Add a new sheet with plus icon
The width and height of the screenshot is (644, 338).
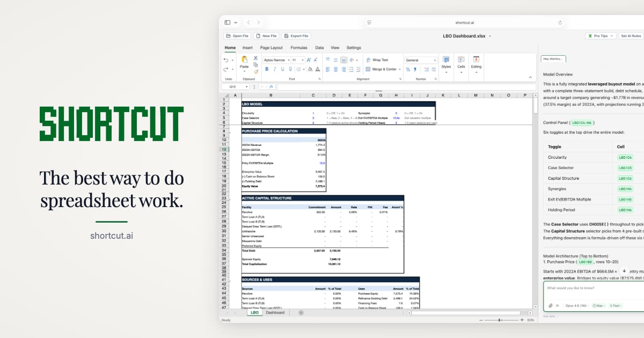[301, 312]
